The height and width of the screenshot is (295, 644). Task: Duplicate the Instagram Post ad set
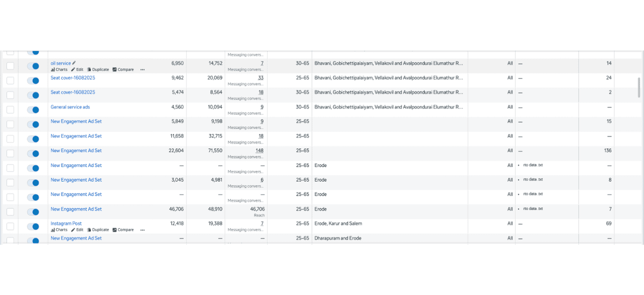[x=98, y=230]
